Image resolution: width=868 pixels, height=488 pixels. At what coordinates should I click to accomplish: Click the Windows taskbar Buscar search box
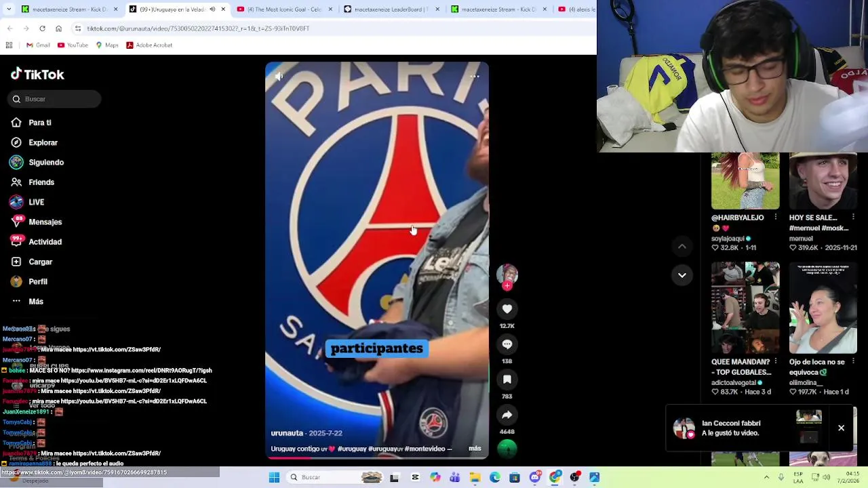point(334,477)
